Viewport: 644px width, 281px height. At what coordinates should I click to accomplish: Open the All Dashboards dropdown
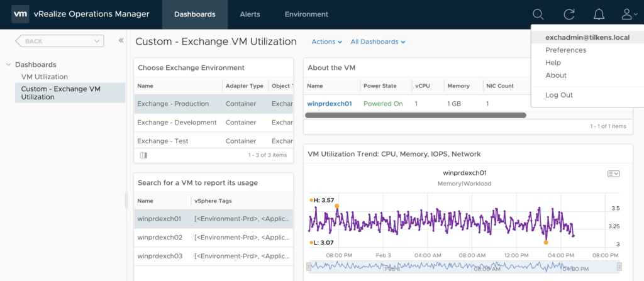click(x=377, y=42)
